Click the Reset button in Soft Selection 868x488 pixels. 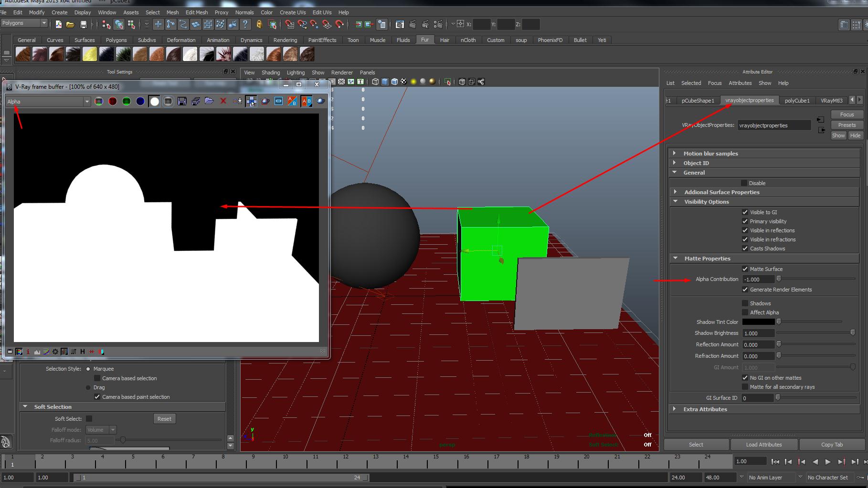click(164, 419)
